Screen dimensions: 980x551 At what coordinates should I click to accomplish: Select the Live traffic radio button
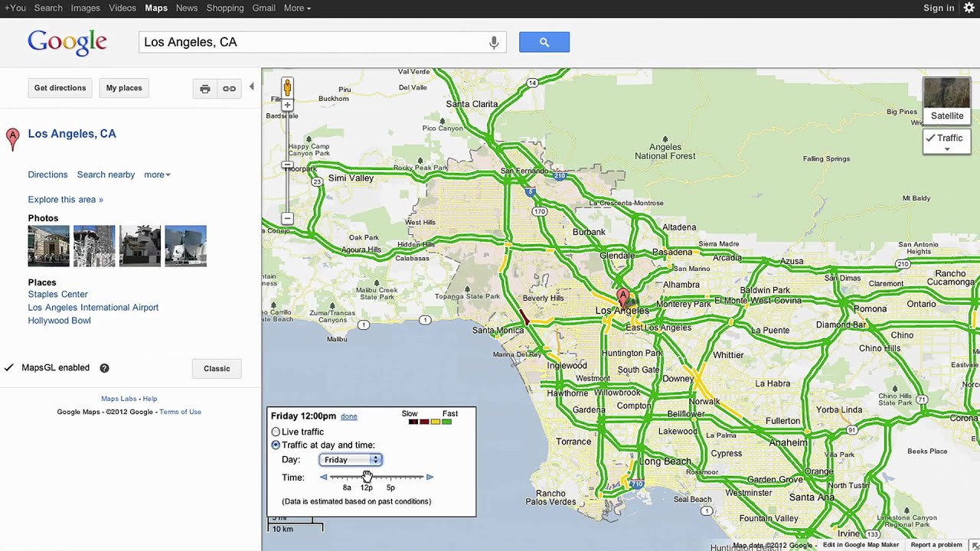276,432
